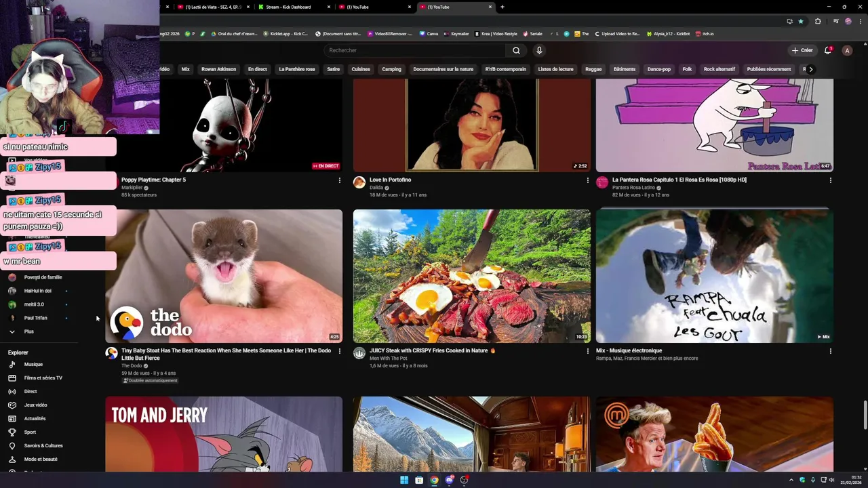Click The Dodo channel avatar
Screen dimensions: 868x488
point(111,353)
